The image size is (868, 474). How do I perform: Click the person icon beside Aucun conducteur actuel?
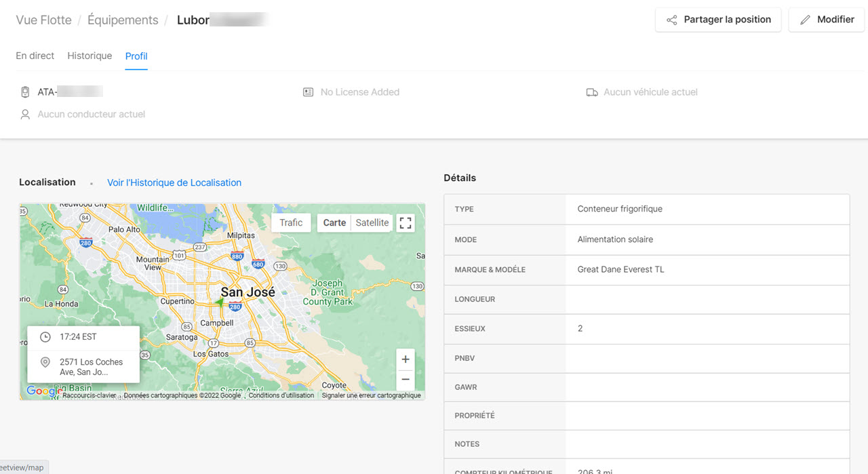click(x=25, y=114)
